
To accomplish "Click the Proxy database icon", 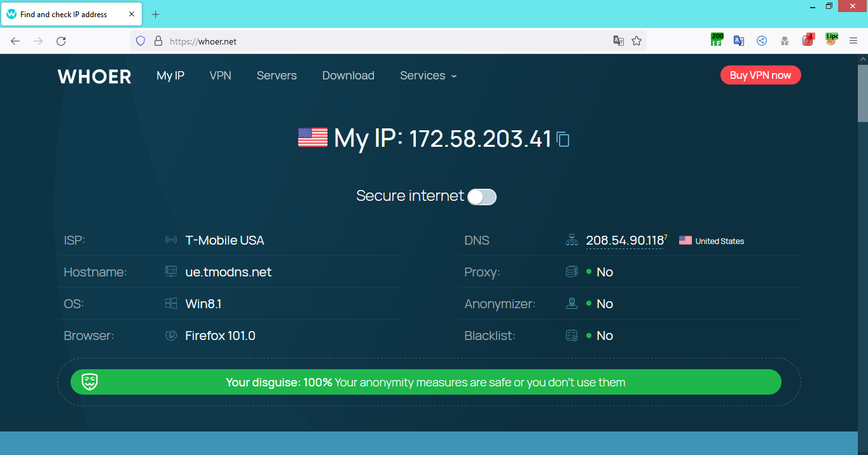I will (x=572, y=272).
